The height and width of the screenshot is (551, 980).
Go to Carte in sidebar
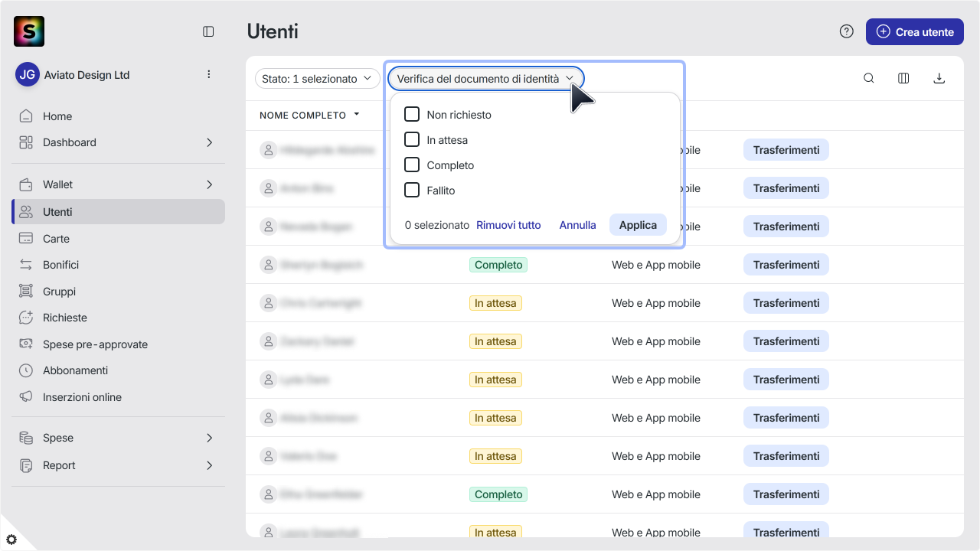click(x=118, y=239)
